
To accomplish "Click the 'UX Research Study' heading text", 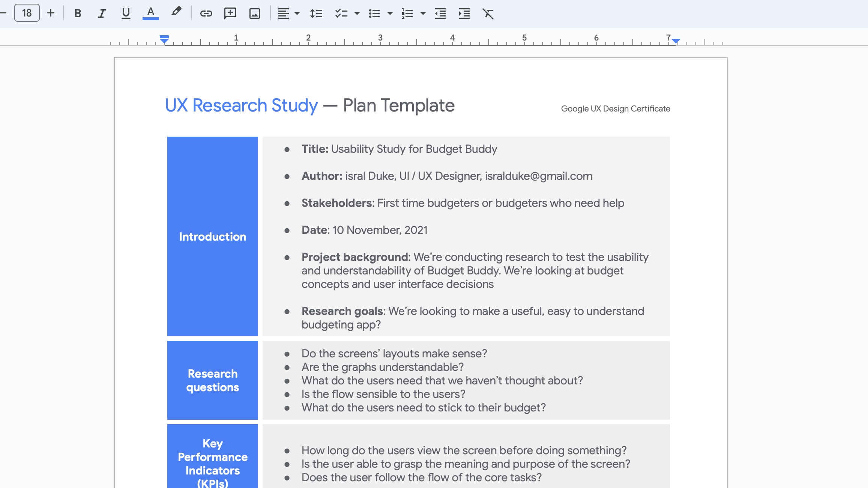I will tap(241, 105).
